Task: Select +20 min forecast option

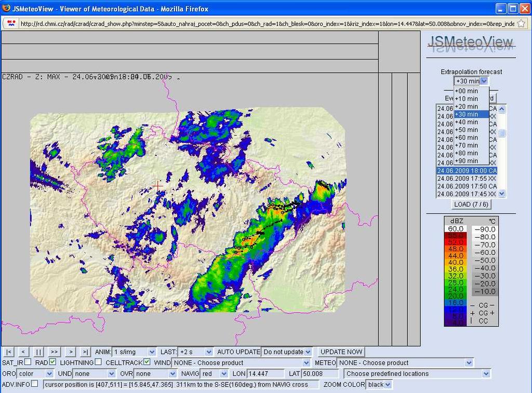Action: 471,106
